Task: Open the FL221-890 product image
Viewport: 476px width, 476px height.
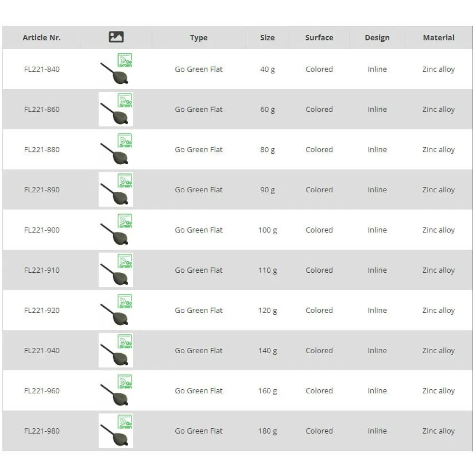Action: point(116,190)
